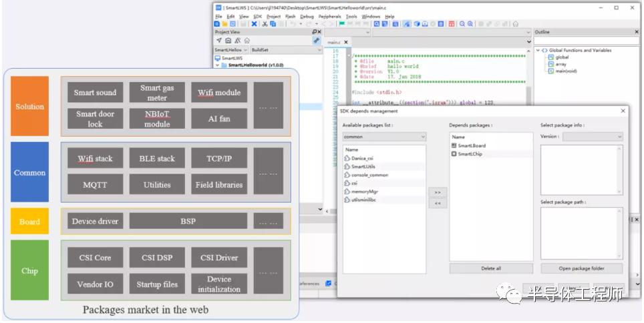Image resolution: width=644 pixels, height=323 pixels.
Task: Select the SmartLWS workspace node
Action: click(228, 59)
